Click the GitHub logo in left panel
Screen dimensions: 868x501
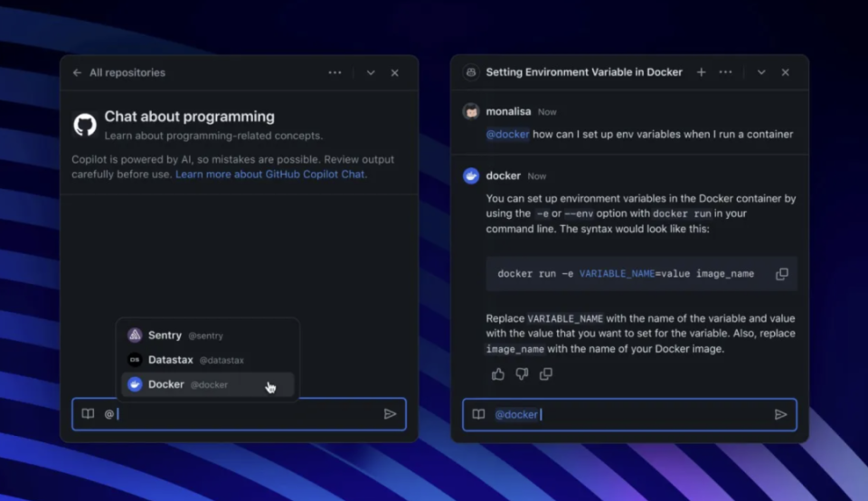click(x=85, y=125)
